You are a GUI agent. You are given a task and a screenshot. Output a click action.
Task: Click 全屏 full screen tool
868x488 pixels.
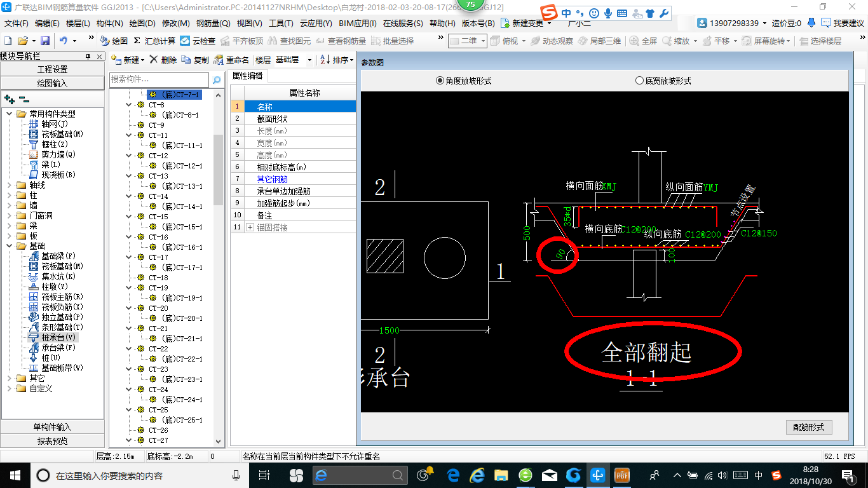click(643, 41)
